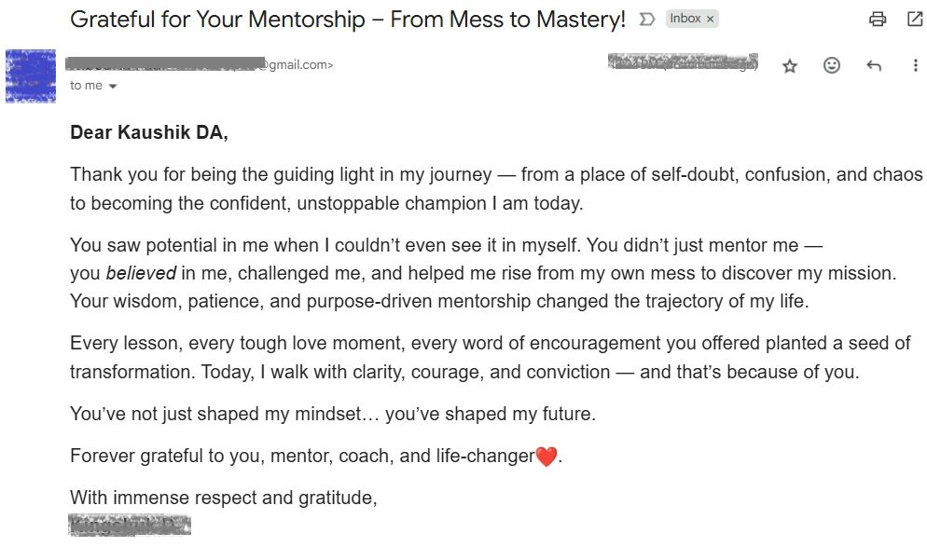Screen dimensions: 927x560
Task: Click the italic word "believed"
Action: [x=141, y=273]
